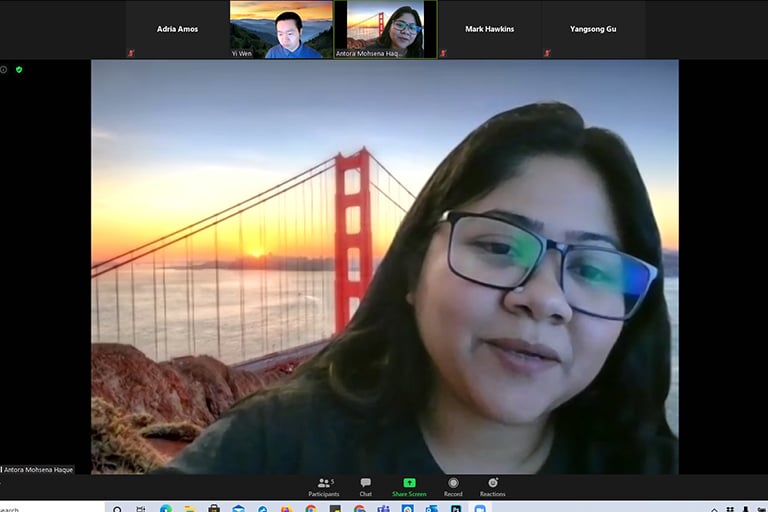Image resolution: width=768 pixels, height=512 pixels.
Task: Open File Explorer from the taskbar
Action: pyautogui.click(x=190, y=509)
